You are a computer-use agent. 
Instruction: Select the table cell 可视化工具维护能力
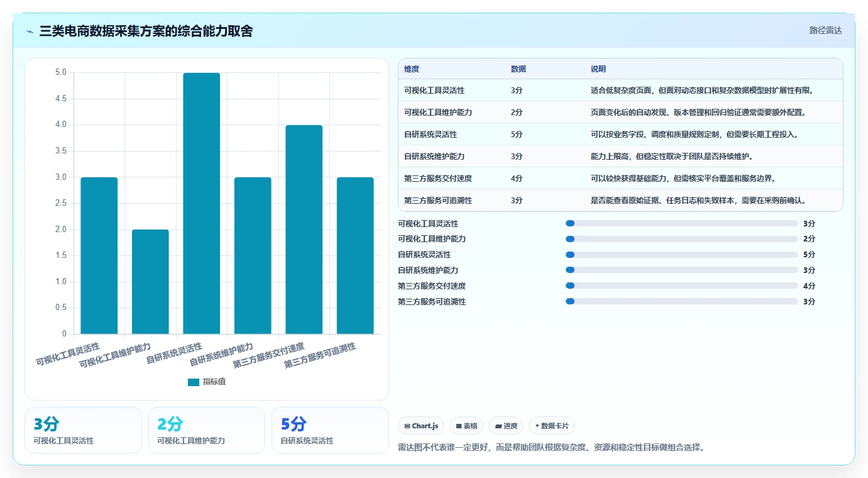point(438,113)
